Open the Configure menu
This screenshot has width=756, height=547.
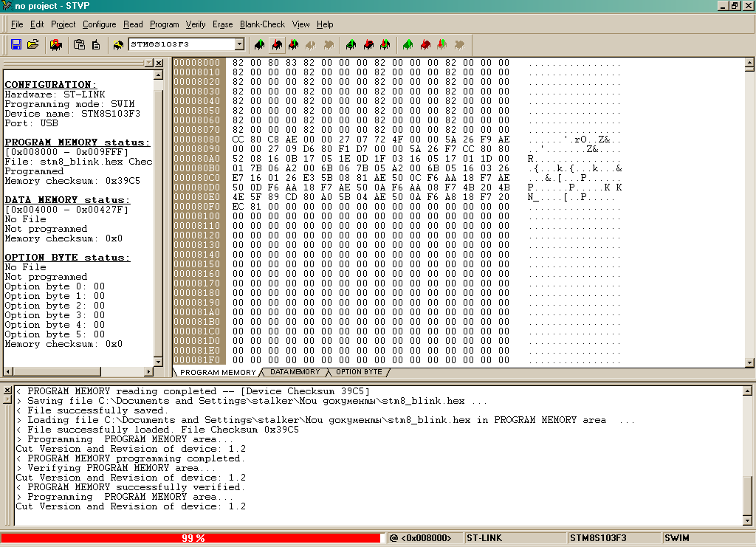(99, 24)
